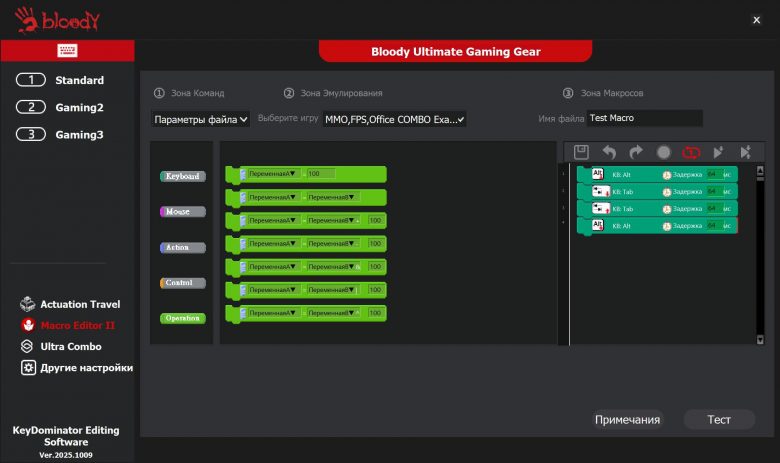The height and width of the screenshot is (463, 780).
Task: Open the Параметры файла dropdown
Action: (x=200, y=119)
